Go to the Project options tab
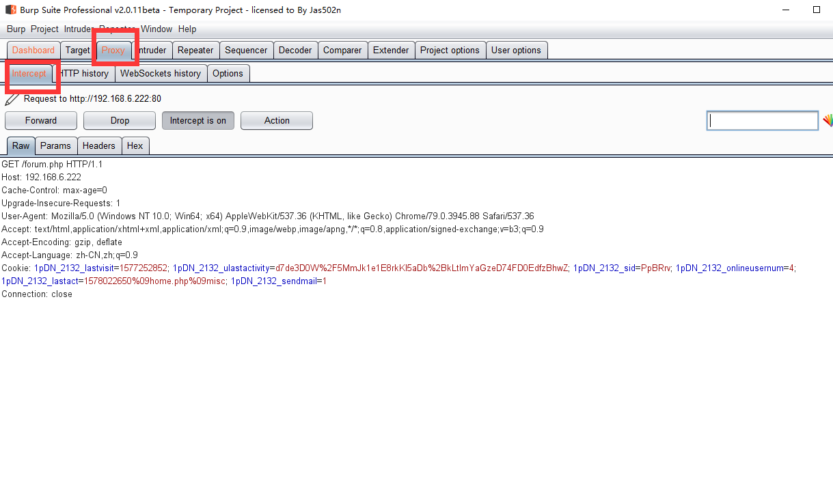The height and width of the screenshot is (504, 833). 450,51
